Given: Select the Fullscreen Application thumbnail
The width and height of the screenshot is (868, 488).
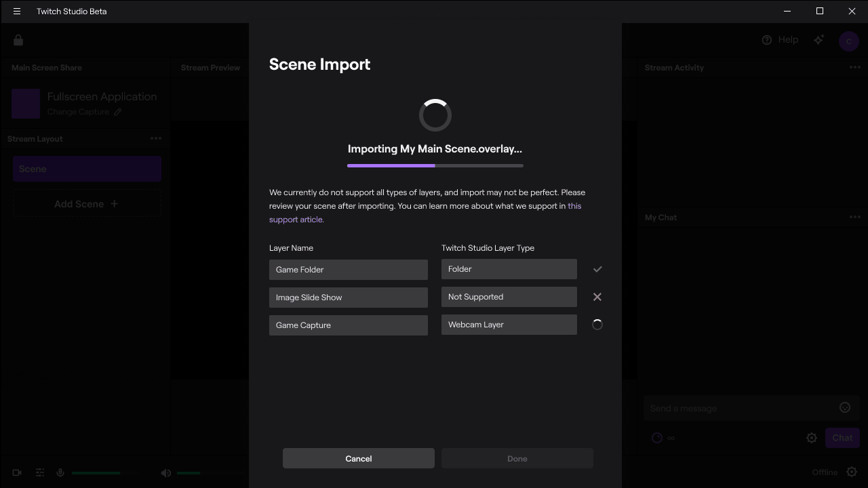Looking at the screenshot, I should pos(26,104).
